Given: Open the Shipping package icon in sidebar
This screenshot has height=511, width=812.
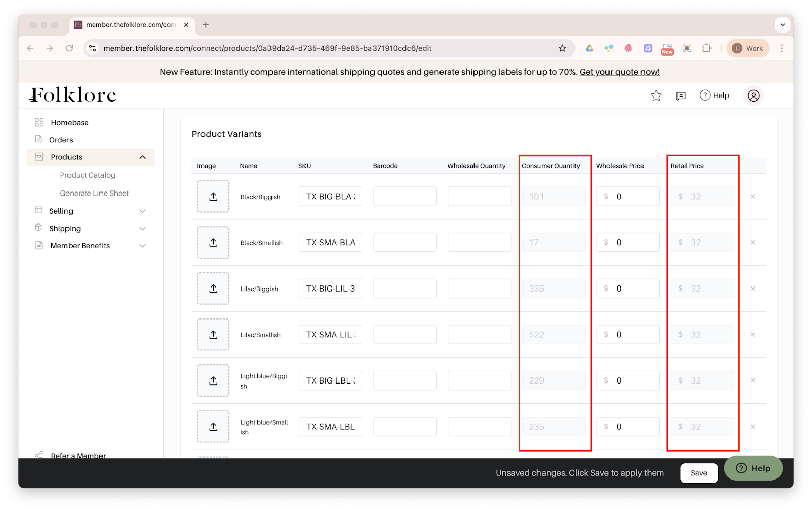Looking at the screenshot, I should 38,228.
